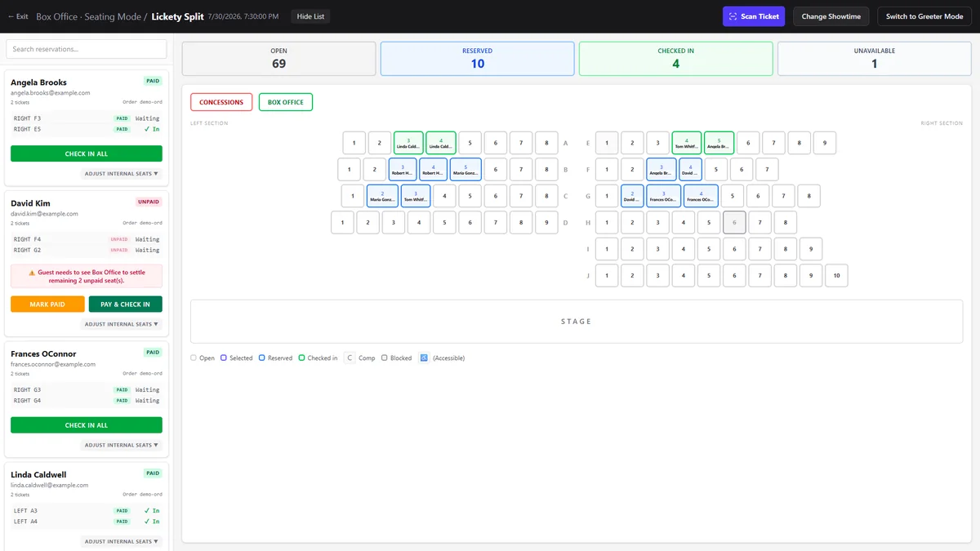
Task: Select Frances OConnor's seat 4 in row G
Action: 701,196
